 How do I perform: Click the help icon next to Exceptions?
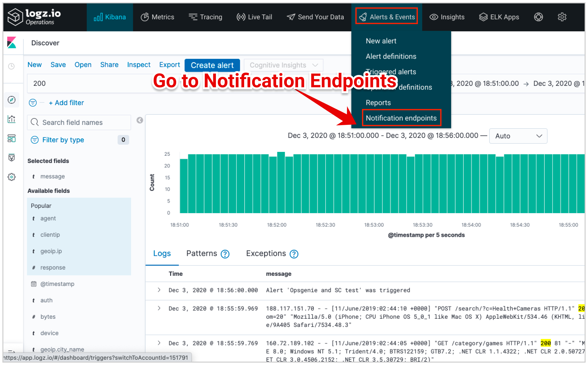[x=294, y=254]
